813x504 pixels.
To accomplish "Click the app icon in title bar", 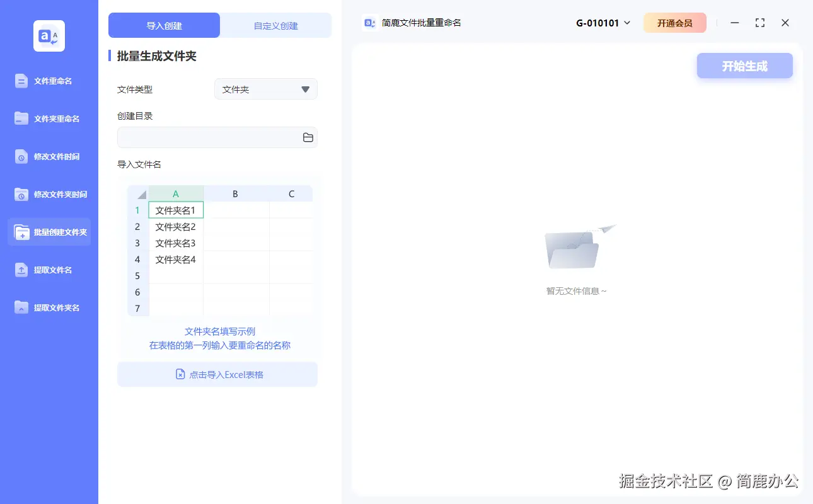I will pyautogui.click(x=369, y=22).
